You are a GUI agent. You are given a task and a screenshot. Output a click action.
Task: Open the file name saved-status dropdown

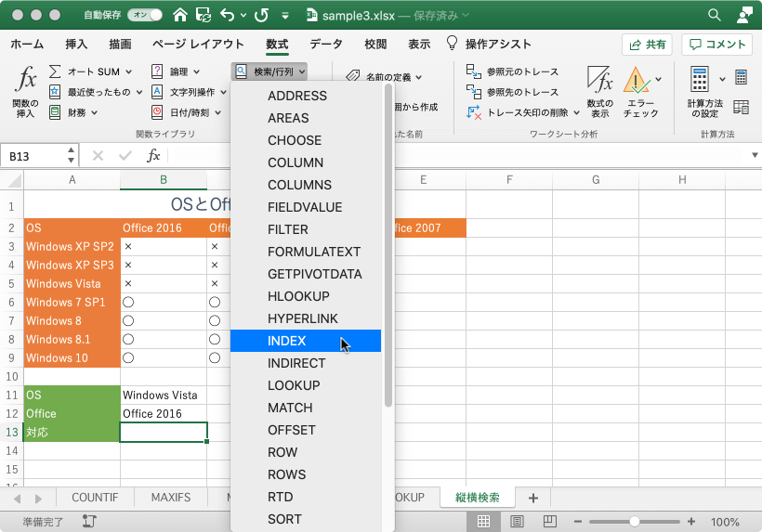click(x=465, y=16)
